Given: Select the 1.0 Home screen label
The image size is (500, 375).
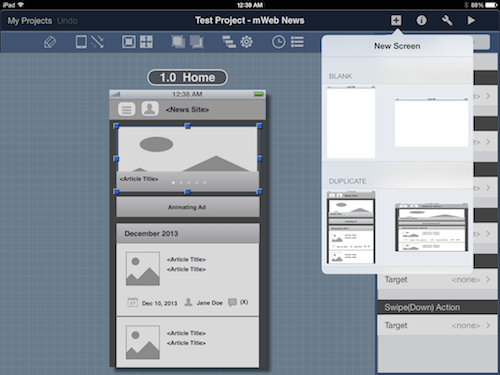Looking at the screenshot, I should tap(187, 77).
